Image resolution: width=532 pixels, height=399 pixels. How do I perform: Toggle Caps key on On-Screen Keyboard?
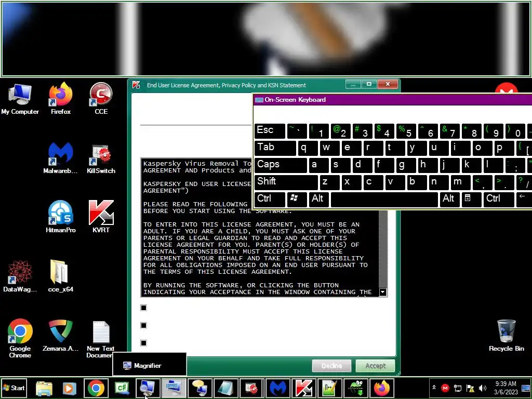(281, 165)
